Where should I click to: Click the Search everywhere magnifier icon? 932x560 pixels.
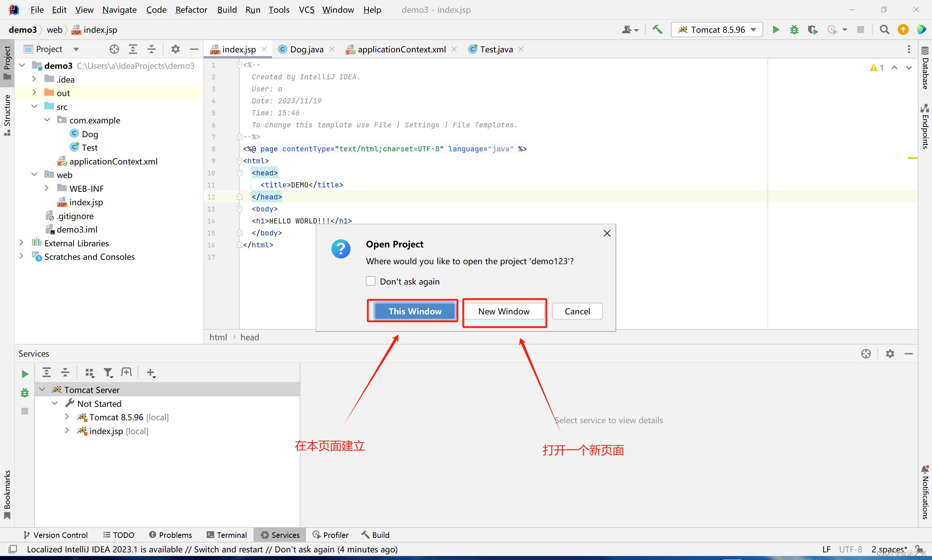(884, 29)
